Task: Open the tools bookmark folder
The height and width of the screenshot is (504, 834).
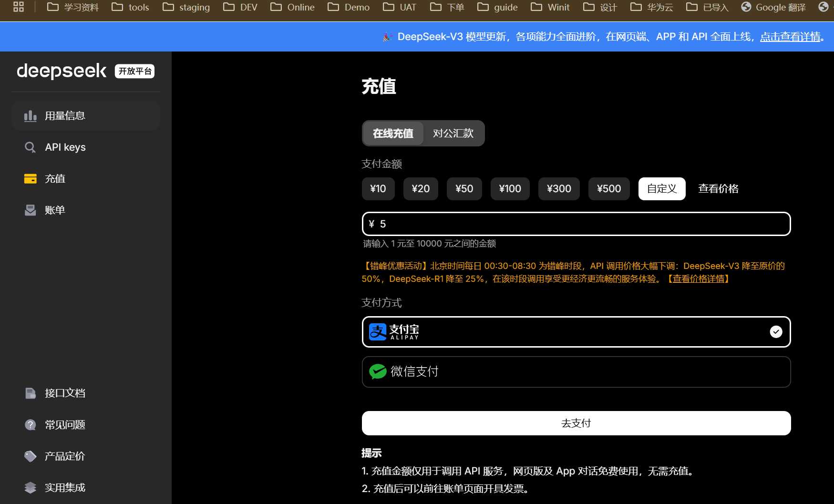Action: [x=130, y=7]
